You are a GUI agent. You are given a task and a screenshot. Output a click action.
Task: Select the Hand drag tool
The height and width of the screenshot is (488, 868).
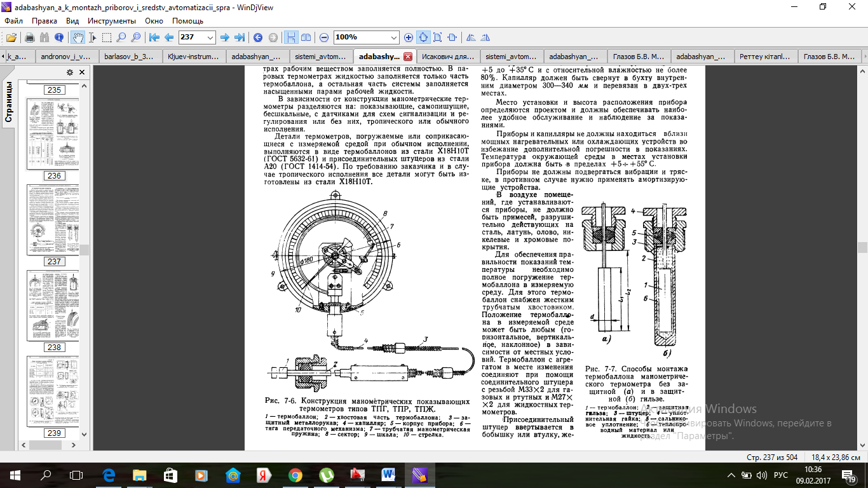pos(78,37)
